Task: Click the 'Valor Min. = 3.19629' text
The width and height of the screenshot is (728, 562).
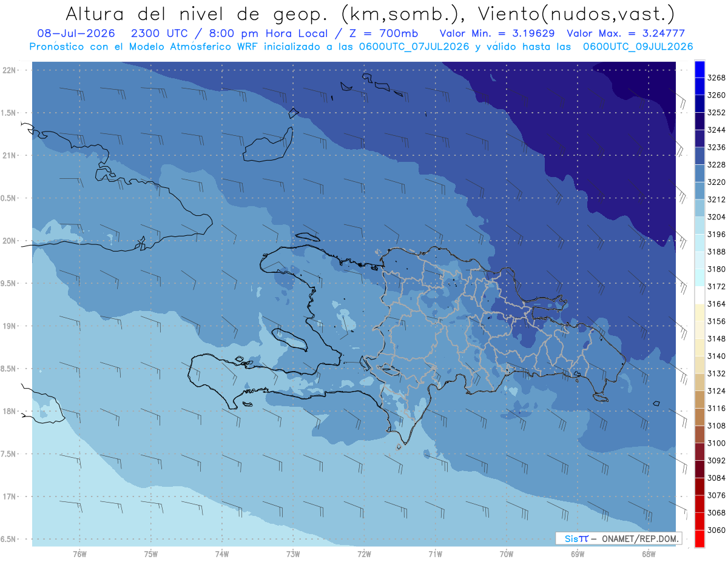Action: coord(497,33)
